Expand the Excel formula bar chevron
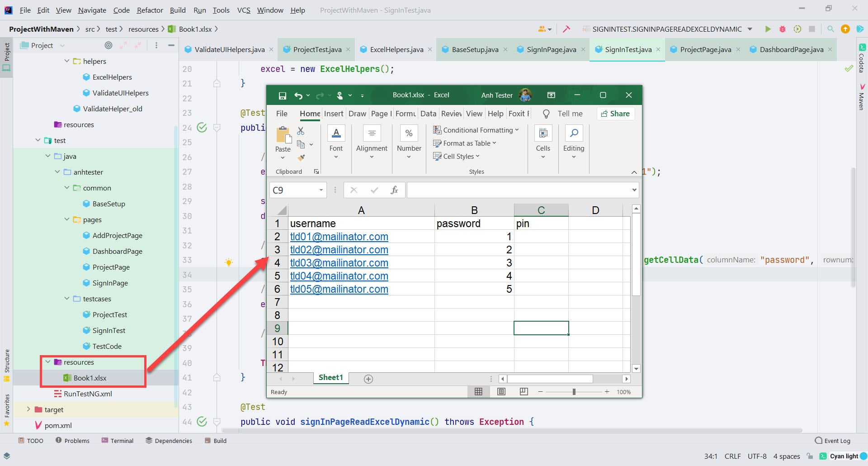 click(x=634, y=190)
